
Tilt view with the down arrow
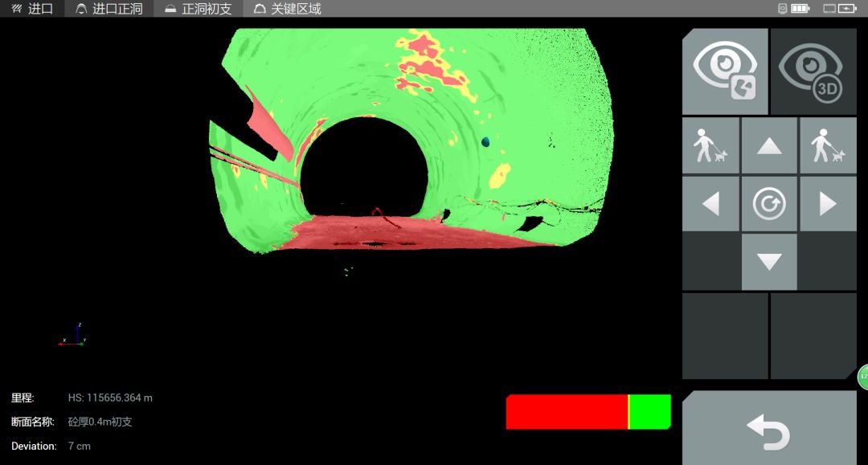click(769, 262)
